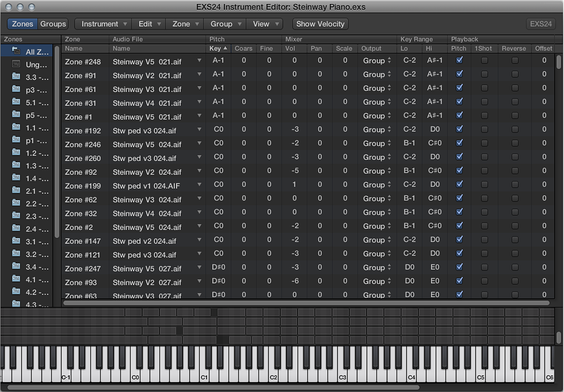Open the Group output selector for Zone #62
Screen dimensions: 564x392
376,199
